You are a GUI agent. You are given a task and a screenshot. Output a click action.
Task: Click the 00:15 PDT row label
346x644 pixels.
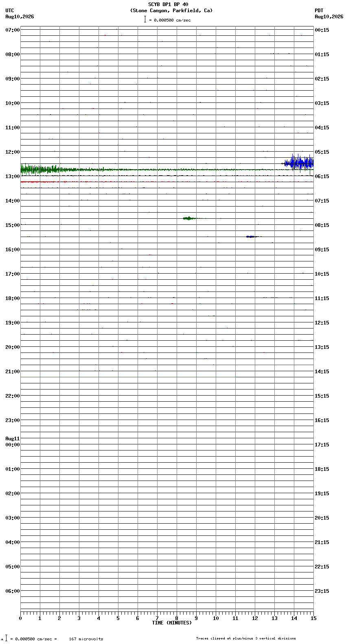pos(322,30)
